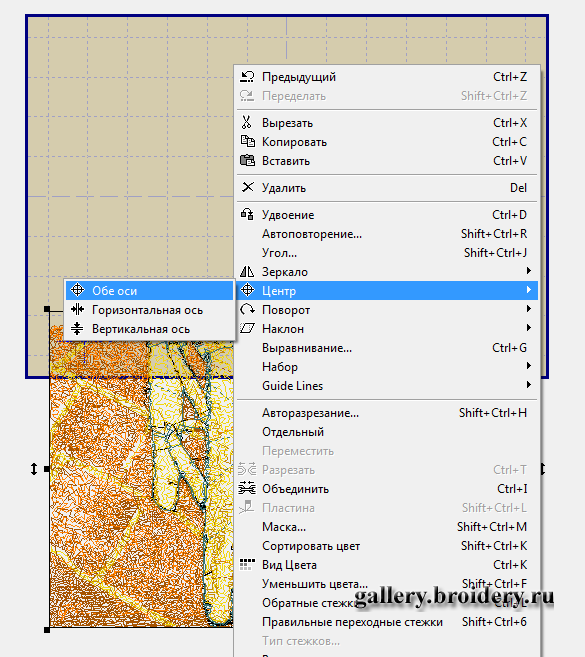
Task: Click the Горизонтальная ось axis icon
Action: [78, 309]
